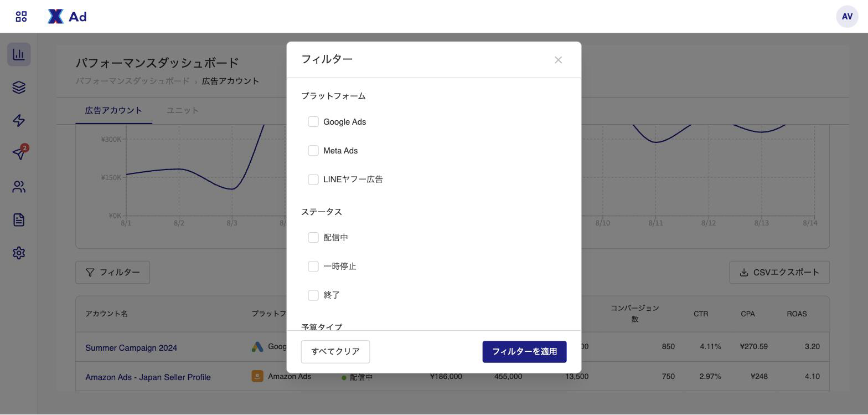
Task: Click the 4.11% CTR value
Action: (x=710, y=347)
